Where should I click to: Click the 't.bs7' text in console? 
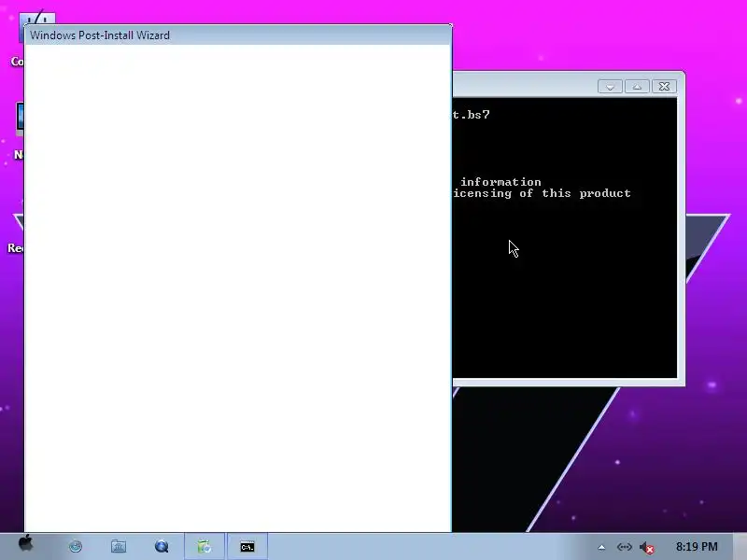pos(472,115)
